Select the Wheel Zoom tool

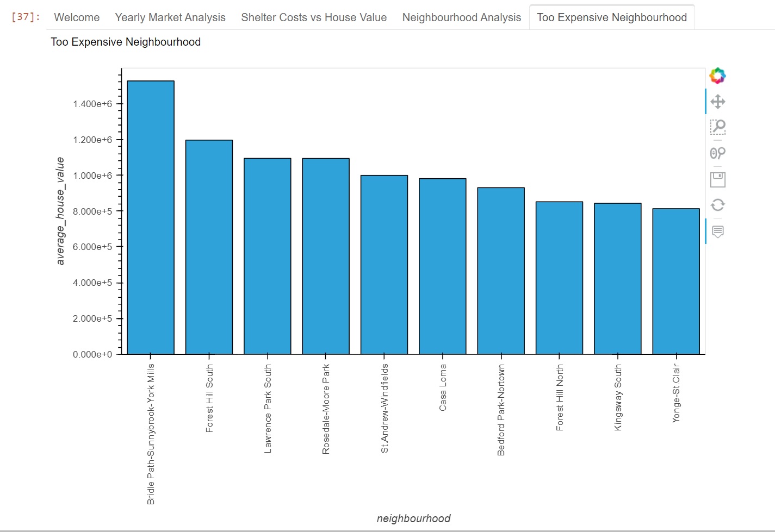[x=717, y=153]
